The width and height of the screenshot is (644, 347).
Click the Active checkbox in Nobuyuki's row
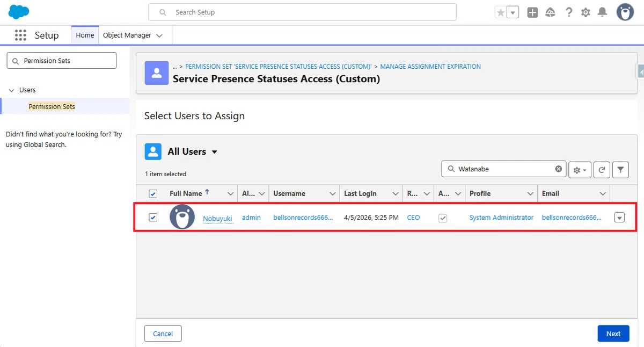pos(443,218)
